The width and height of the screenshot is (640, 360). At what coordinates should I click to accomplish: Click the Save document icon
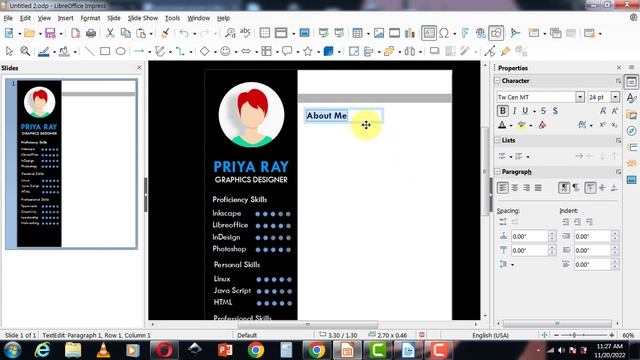[50, 33]
